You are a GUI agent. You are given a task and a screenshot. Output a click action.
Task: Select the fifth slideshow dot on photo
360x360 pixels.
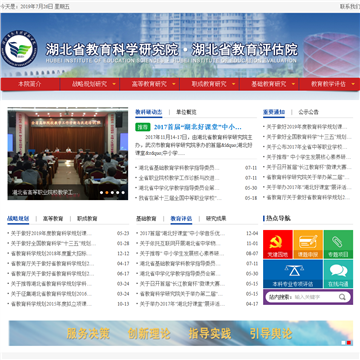[x=123, y=192]
